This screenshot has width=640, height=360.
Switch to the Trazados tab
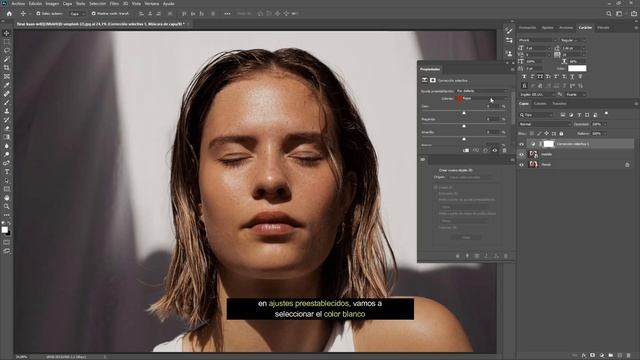pos(559,104)
